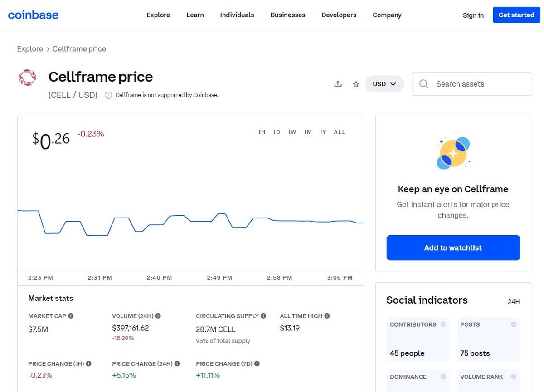This screenshot has height=392, width=544.
Task: Click the Cellframe coin logo
Action: (x=27, y=77)
